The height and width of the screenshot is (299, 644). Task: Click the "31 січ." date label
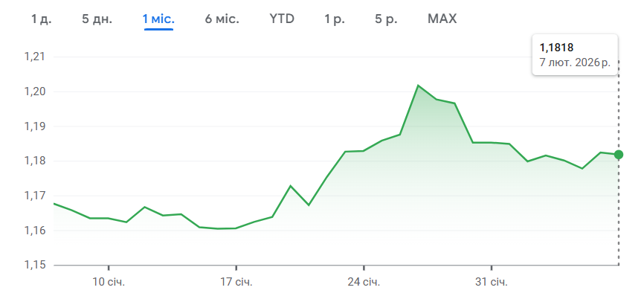[x=492, y=282]
